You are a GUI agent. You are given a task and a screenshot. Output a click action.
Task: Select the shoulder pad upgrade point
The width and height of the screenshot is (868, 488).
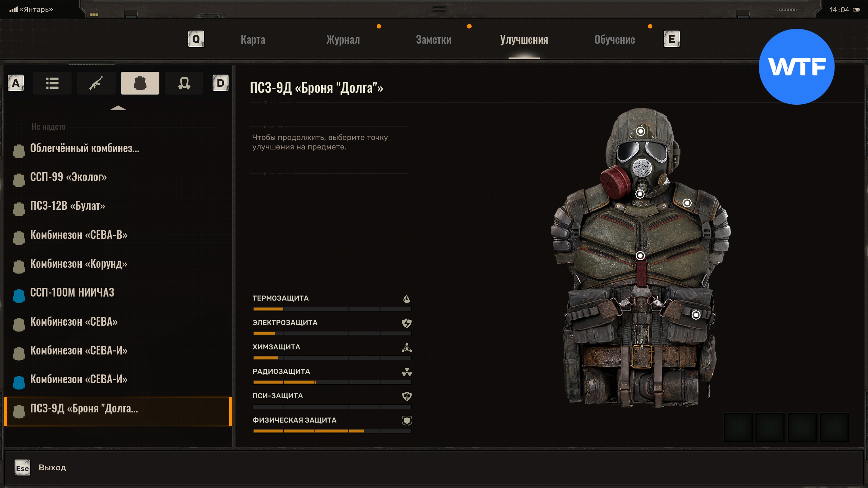point(687,203)
